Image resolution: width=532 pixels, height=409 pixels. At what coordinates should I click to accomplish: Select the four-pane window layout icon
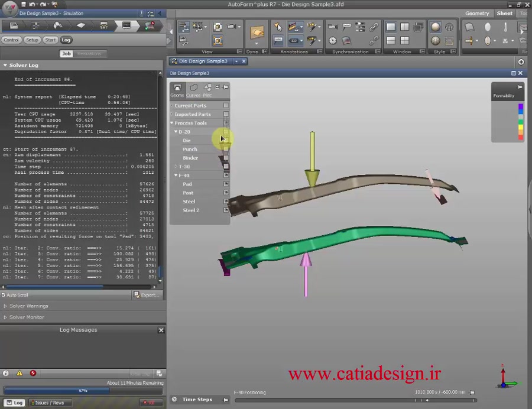point(404,41)
